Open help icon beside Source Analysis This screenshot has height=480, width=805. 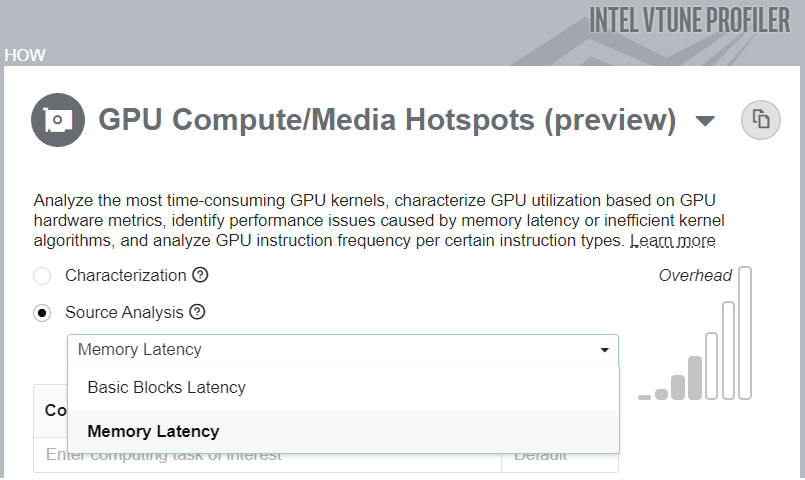coord(197,312)
